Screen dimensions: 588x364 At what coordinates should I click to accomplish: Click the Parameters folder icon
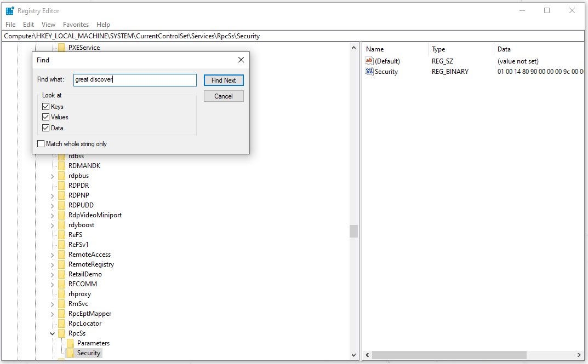[71, 343]
